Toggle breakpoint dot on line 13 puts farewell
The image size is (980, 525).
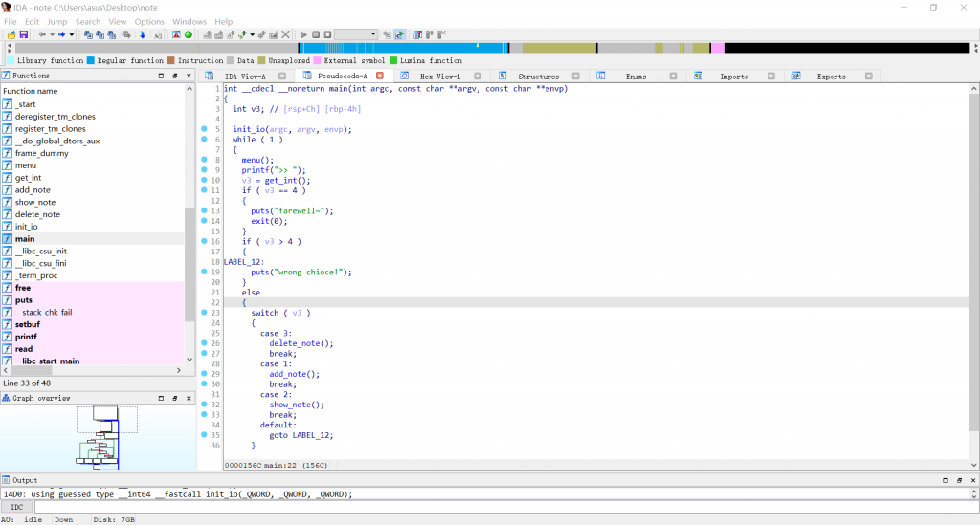coord(205,210)
